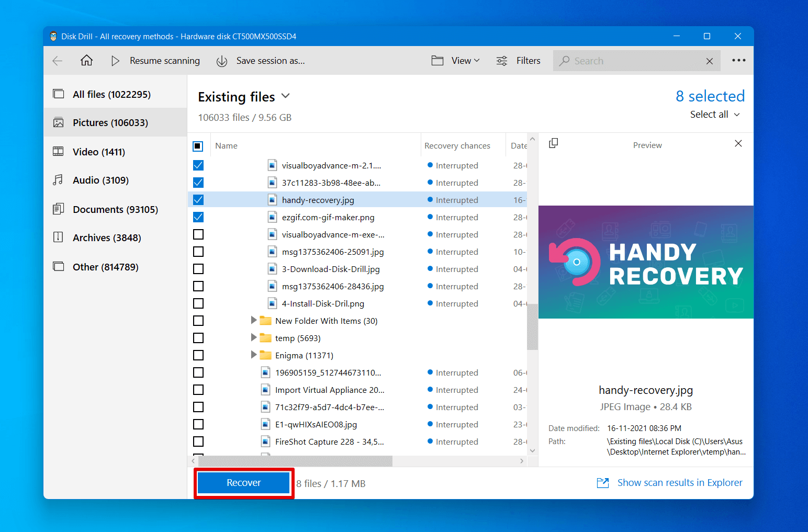Uncheck the 37c11283-3b98-48ee file checkbox
The height and width of the screenshot is (532, 808).
(x=198, y=183)
